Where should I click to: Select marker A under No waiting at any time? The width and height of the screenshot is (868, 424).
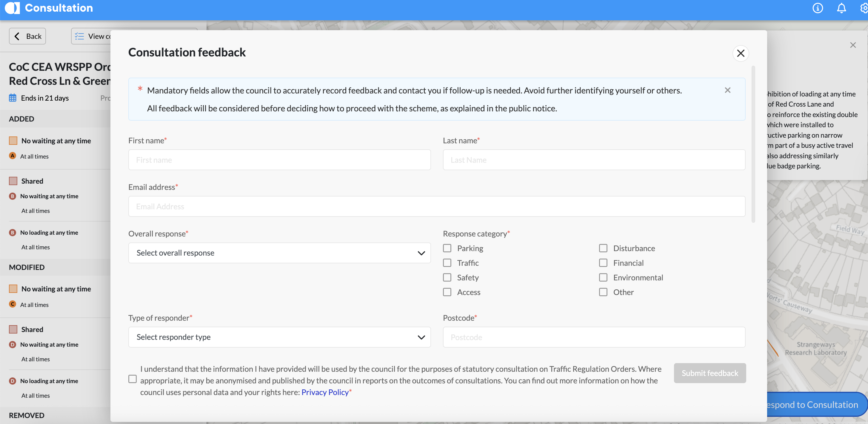pos(13,156)
